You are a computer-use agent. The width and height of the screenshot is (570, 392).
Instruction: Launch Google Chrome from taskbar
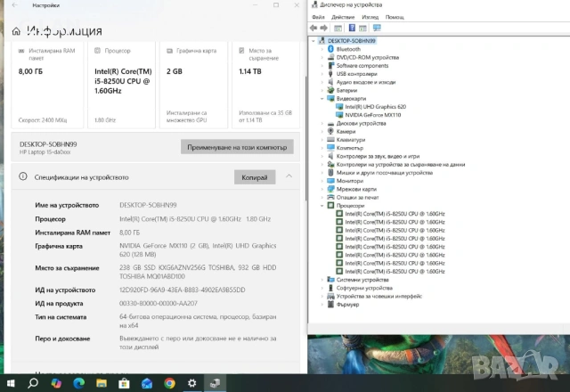tap(169, 383)
